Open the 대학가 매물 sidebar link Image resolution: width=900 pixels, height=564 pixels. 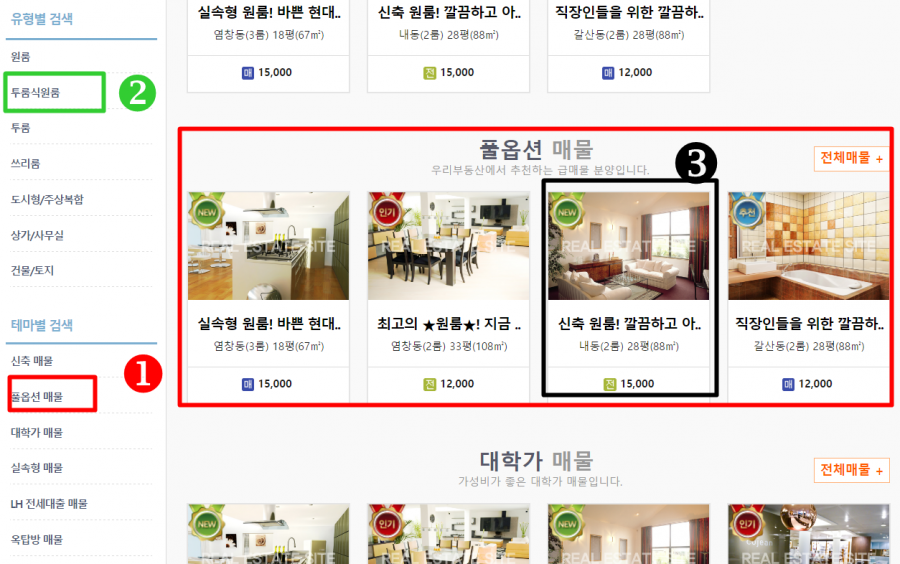pyautogui.click(x=37, y=432)
